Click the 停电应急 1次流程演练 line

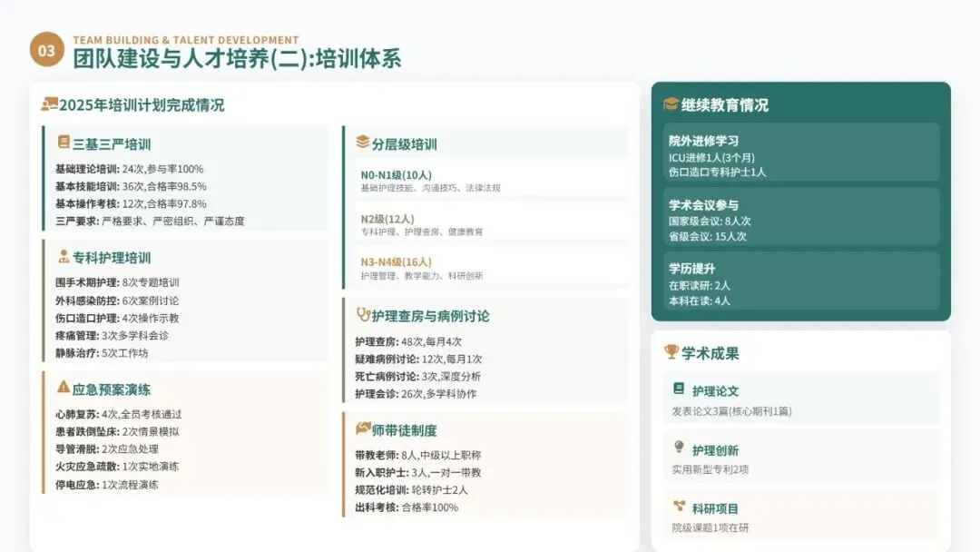tap(107, 485)
